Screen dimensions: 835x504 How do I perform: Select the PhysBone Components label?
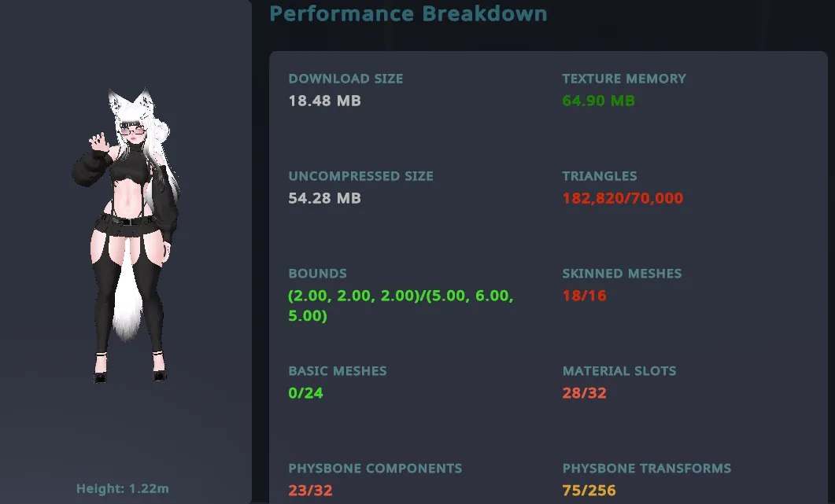click(x=375, y=469)
